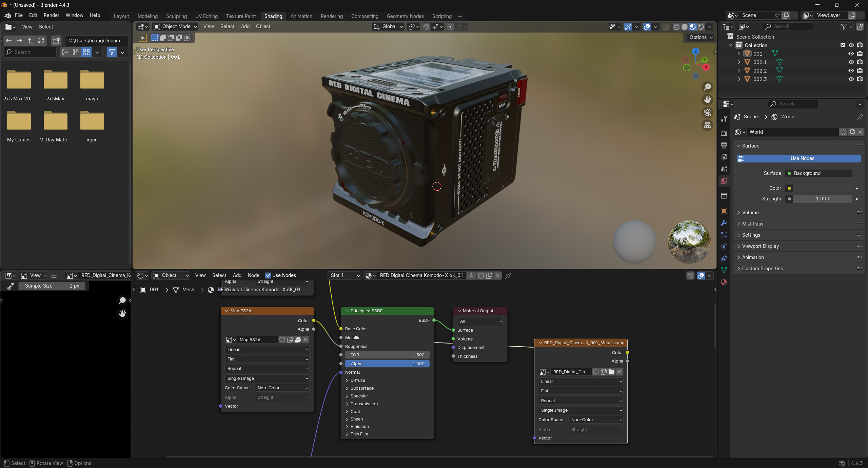This screenshot has width=868, height=468.
Task: Toggle viewport overlays display button
Action: tap(647, 26)
